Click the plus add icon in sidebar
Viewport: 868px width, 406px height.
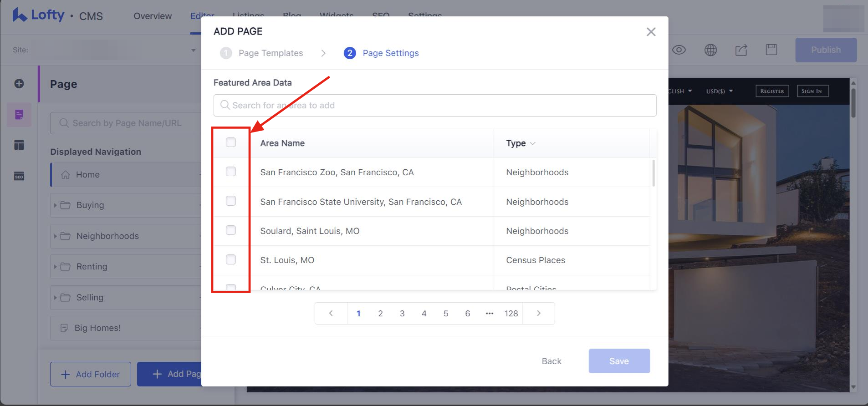[x=19, y=84]
